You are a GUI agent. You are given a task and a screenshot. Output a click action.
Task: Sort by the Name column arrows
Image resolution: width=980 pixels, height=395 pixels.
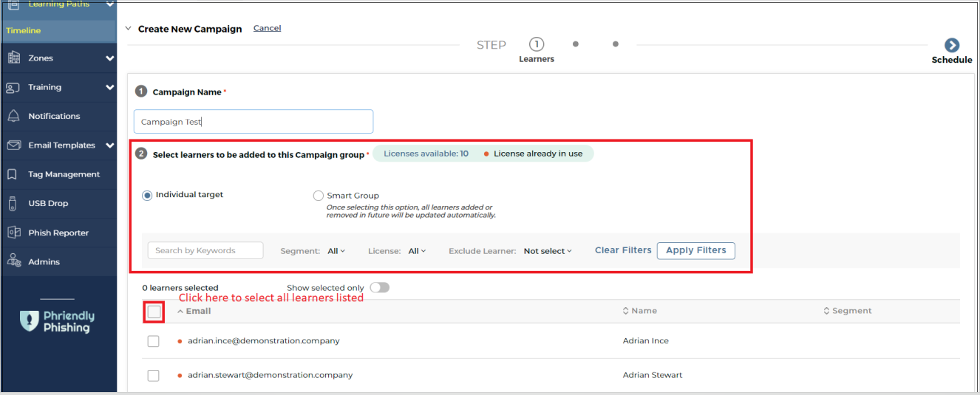click(x=626, y=311)
